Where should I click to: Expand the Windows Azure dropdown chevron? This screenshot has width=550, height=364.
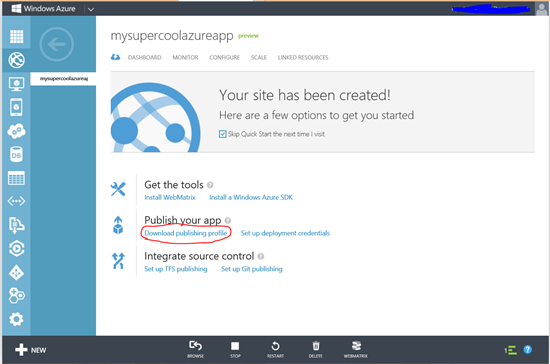(91, 9)
